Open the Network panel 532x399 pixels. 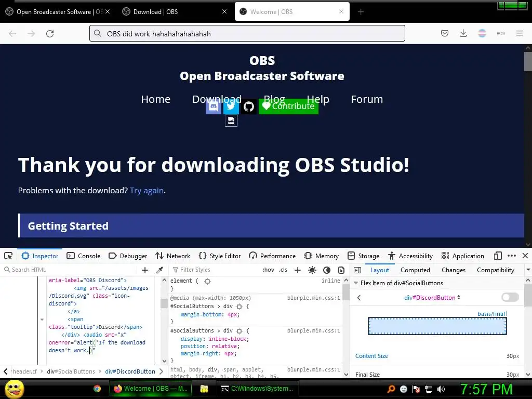point(172,256)
